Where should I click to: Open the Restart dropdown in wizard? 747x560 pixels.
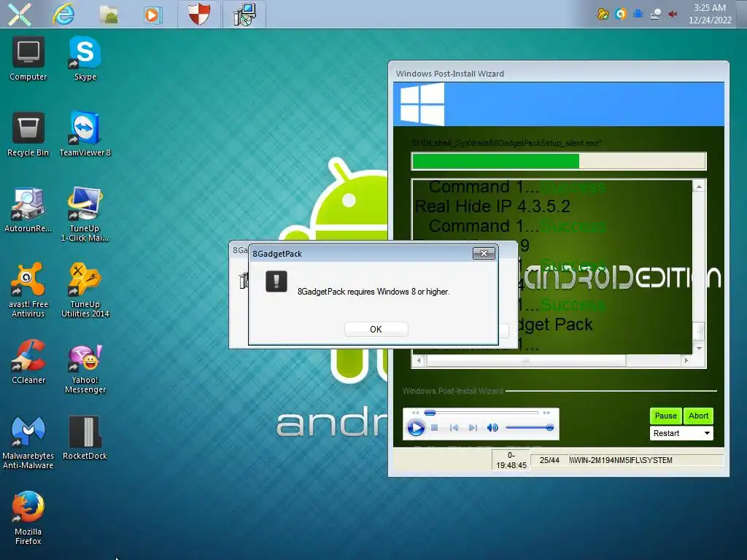(681, 433)
